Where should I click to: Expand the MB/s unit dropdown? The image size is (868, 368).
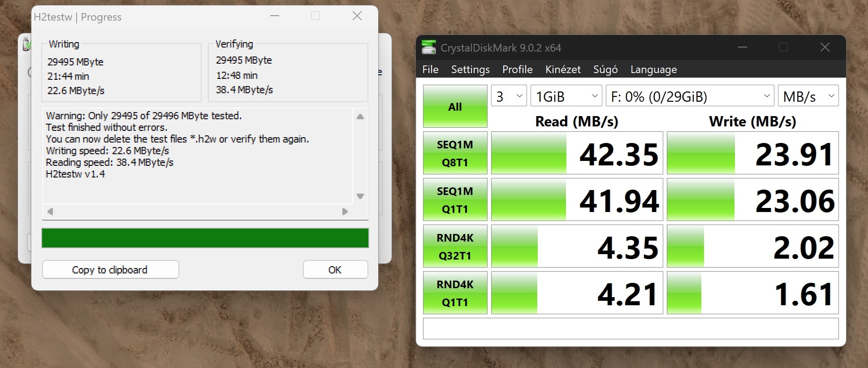point(808,96)
